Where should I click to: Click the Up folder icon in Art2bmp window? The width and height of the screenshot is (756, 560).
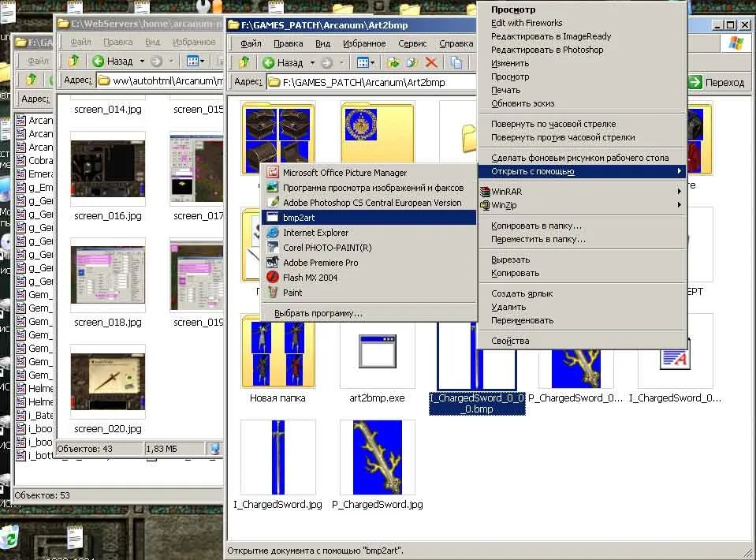244,62
